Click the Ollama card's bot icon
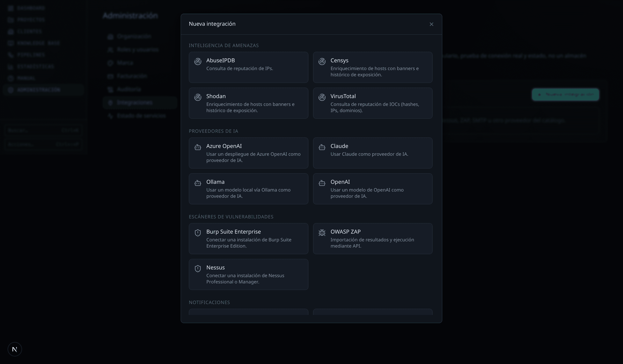This screenshot has height=364, width=623. [198, 183]
